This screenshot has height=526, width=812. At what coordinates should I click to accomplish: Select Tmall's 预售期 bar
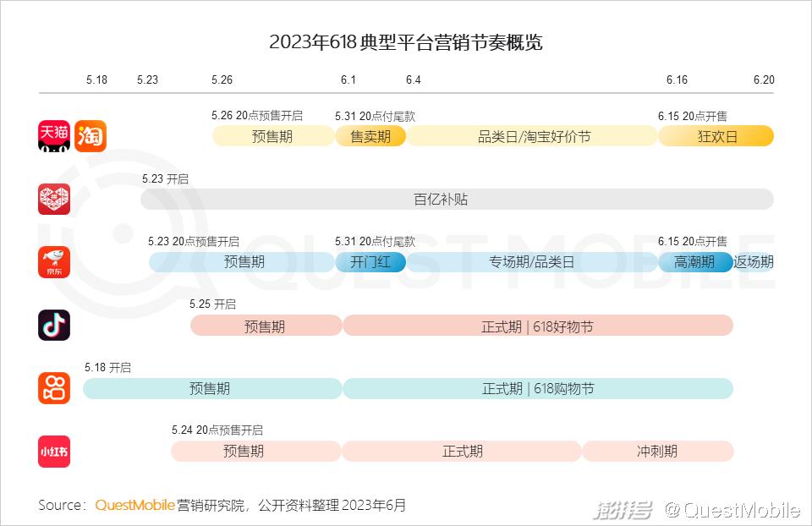point(273,136)
